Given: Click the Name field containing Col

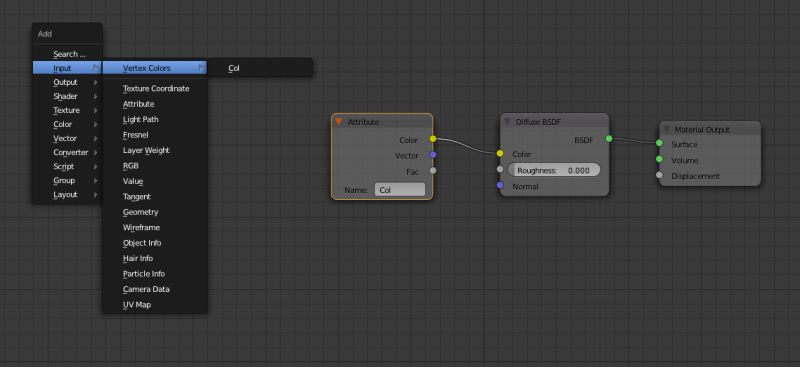Looking at the screenshot, I should pos(399,189).
